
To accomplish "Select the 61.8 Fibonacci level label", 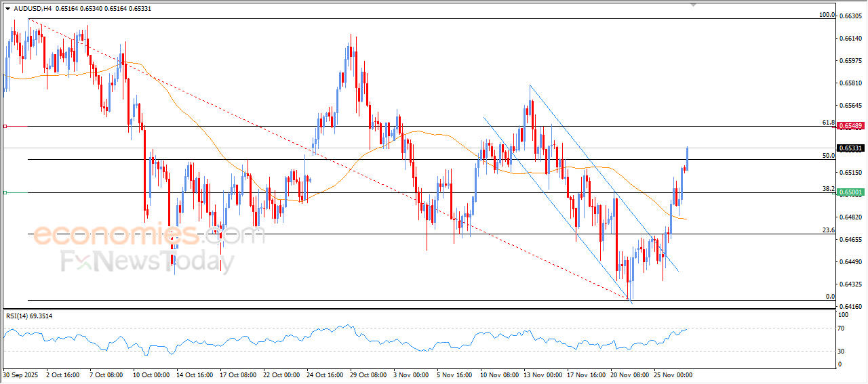I will pyautogui.click(x=827, y=123).
